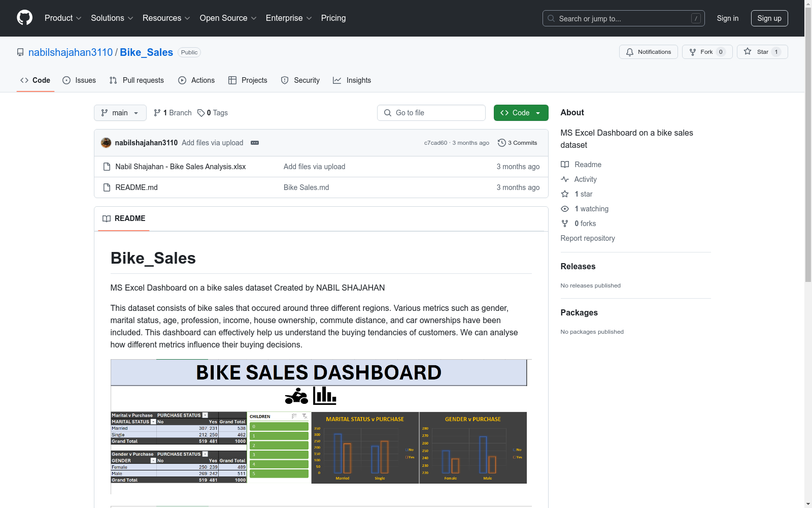This screenshot has height=508, width=812.
Task: Open Nabil Shajahan - Bike Sales Analysis.xlsx
Action: click(x=181, y=167)
